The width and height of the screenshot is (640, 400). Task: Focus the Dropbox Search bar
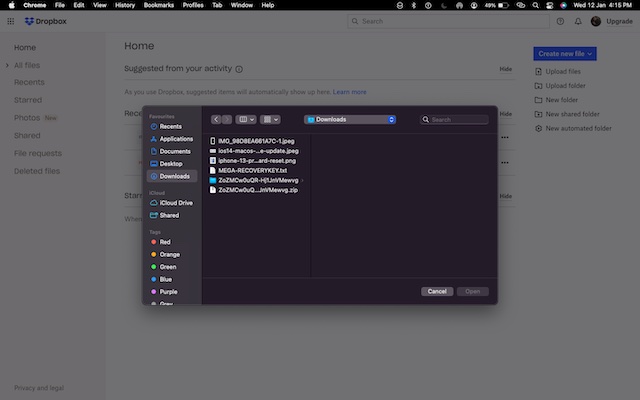tap(448, 21)
